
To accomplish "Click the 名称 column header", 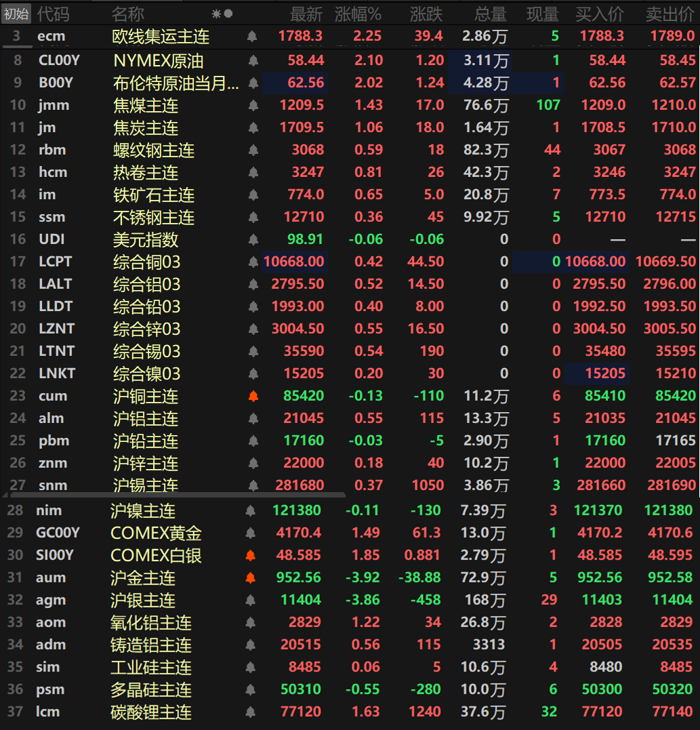I will 128,14.
